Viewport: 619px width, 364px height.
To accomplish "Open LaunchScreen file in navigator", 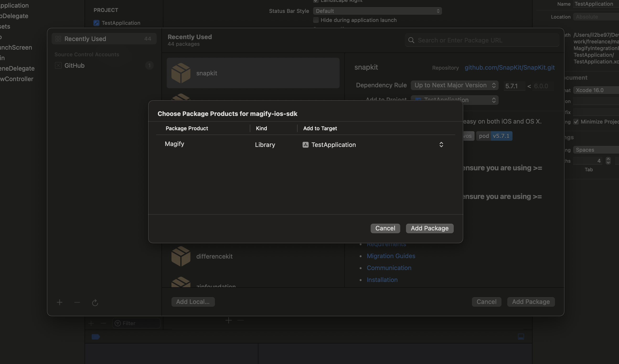I will coord(16,47).
